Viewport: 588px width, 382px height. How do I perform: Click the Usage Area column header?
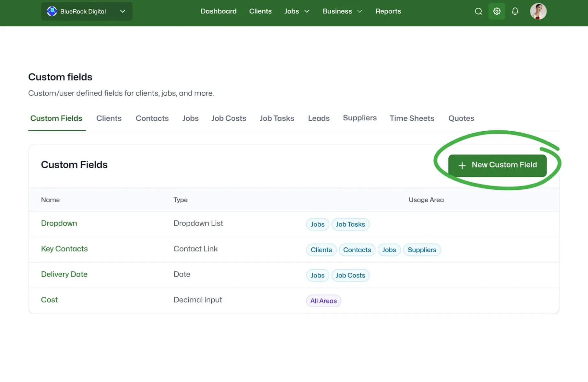[426, 200]
